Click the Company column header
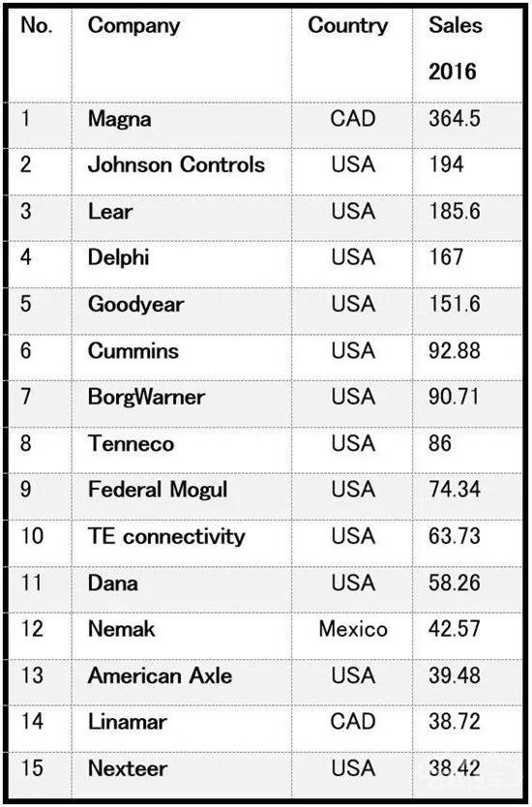This screenshot has width=532, height=807. [133, 25]
